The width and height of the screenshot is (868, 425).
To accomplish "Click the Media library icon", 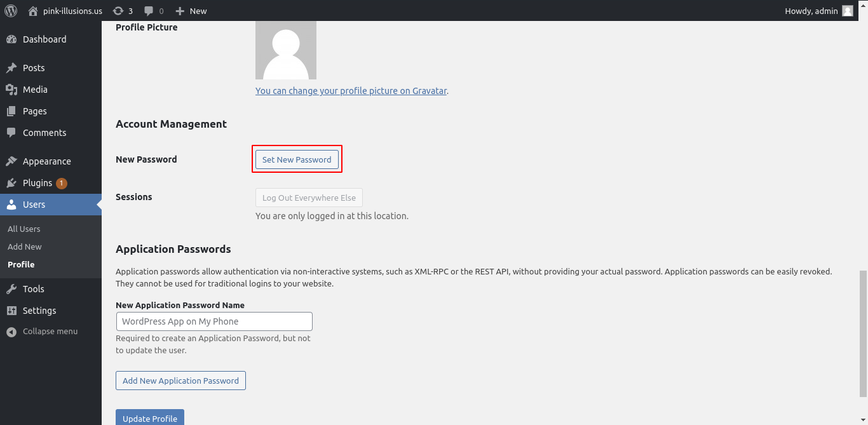I will point(11,90).
